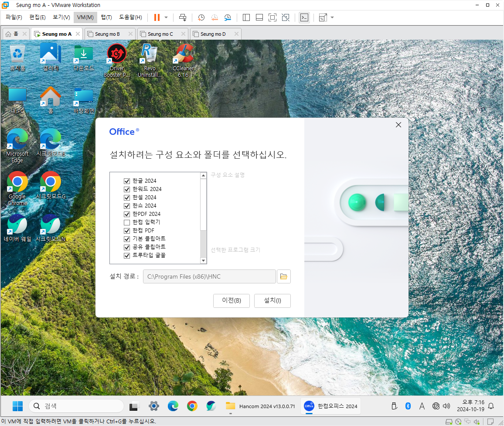504x426 pixels.
Task: Enter full screen mode icon
Action: 272,17
